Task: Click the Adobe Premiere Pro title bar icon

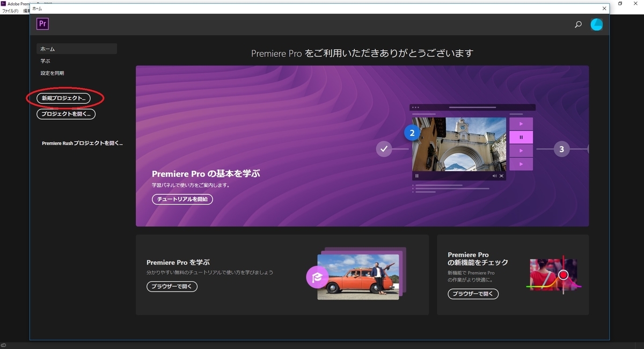Action: pos(3,3)
